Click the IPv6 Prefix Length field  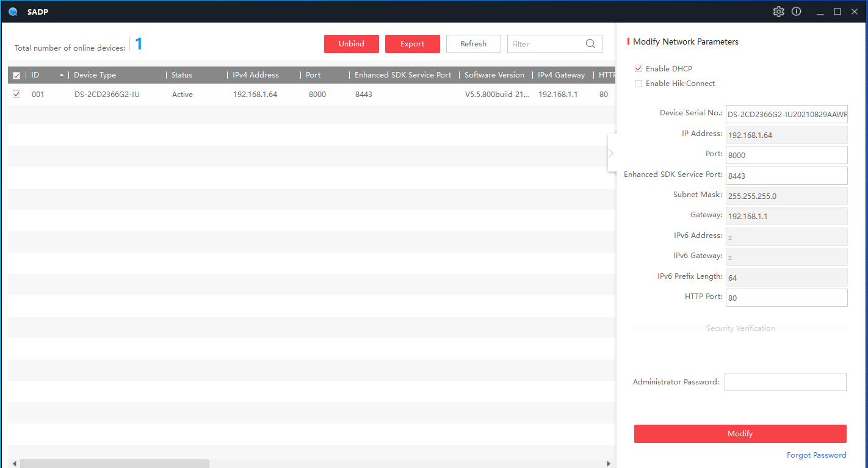click(787, 278)
